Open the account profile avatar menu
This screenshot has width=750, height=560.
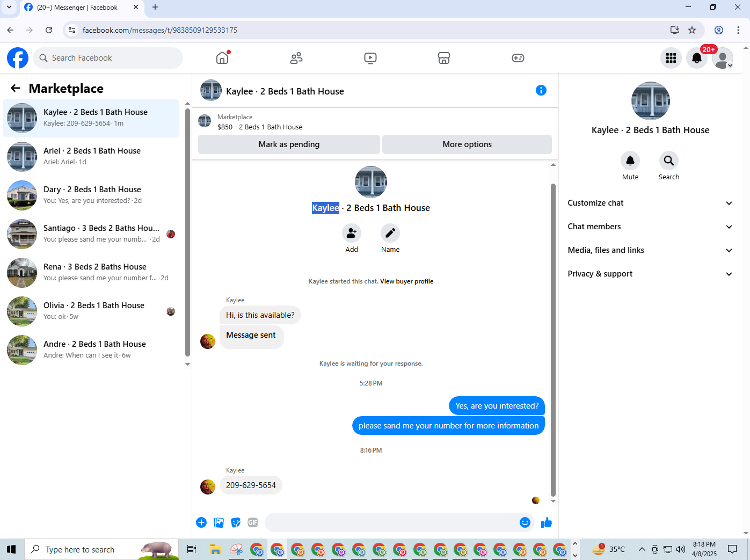coord(723,58)
